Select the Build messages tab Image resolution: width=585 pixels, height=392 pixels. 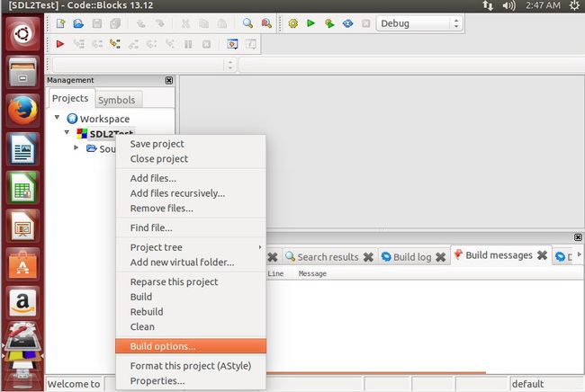(x=499, y=255)
